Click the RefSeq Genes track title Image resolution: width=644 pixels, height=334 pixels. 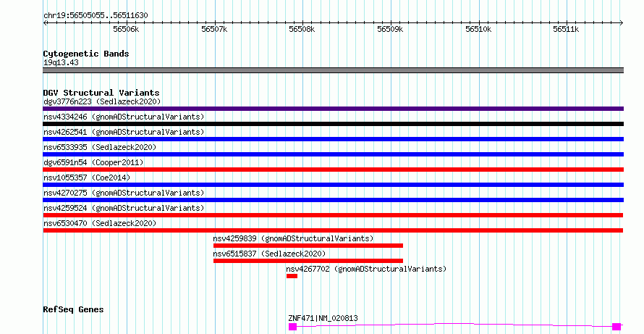(73, 309)
